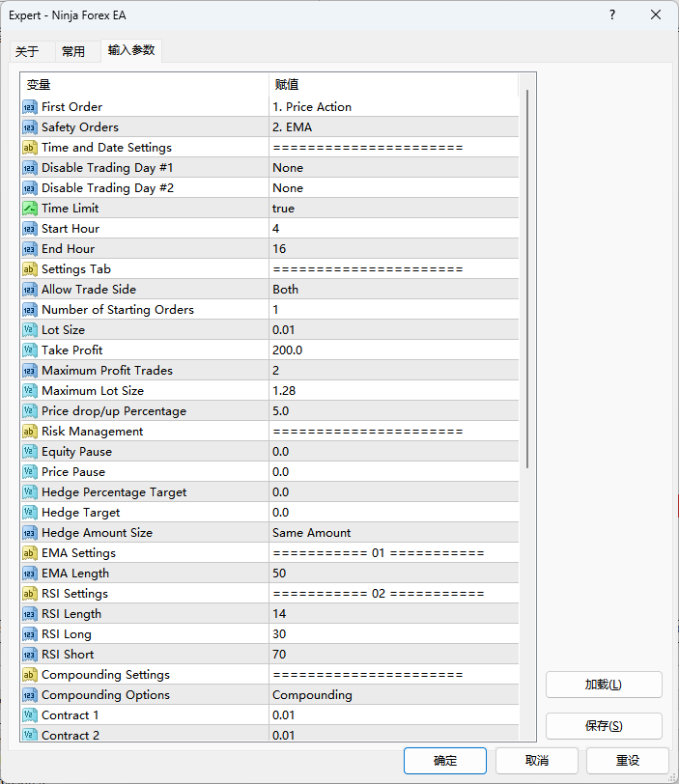This screenshot has height=784, width=679.
Task: Click the RSI Short value 70
Action: pos(394,654)
